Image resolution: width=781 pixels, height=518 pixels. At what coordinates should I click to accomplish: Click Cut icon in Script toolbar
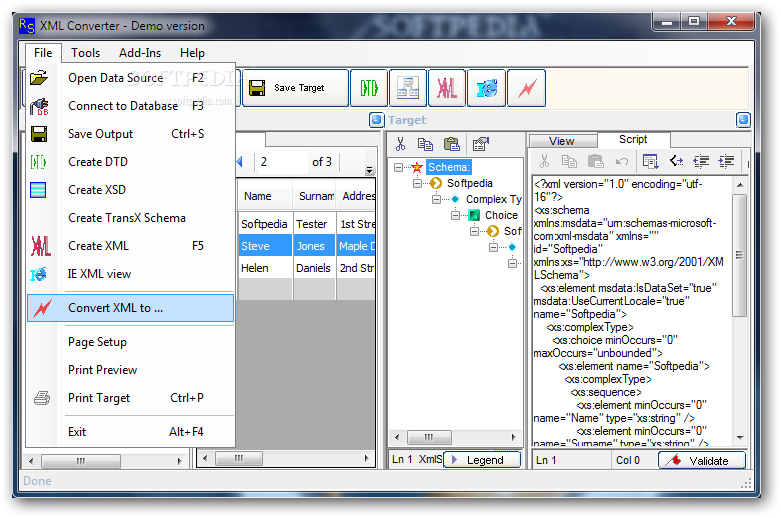tap(544, 161)
